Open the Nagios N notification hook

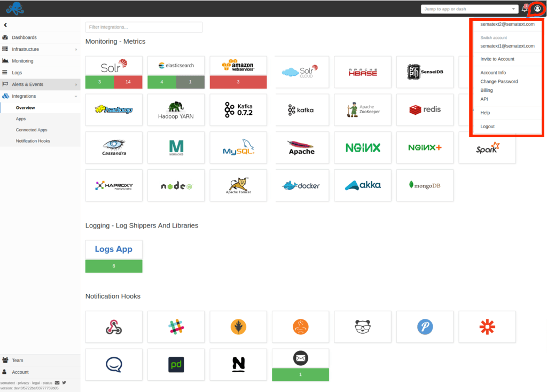tap(238, 365)
